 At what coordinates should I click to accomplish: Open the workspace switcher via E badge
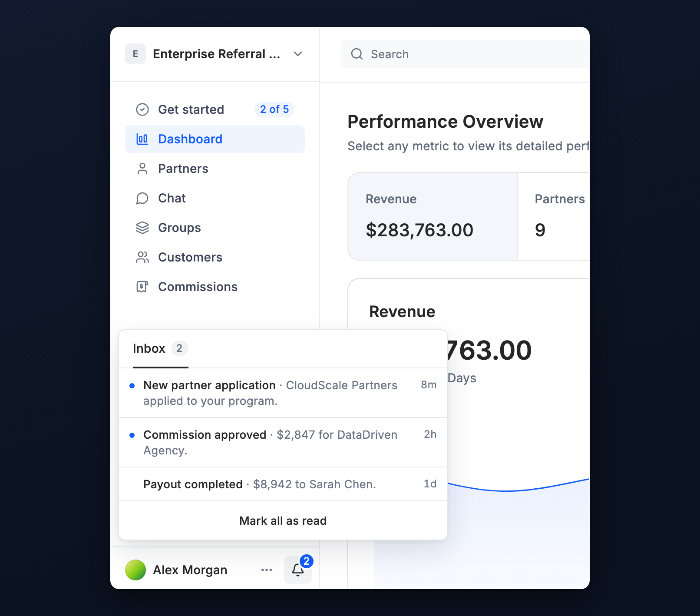(x=135, y=54)
